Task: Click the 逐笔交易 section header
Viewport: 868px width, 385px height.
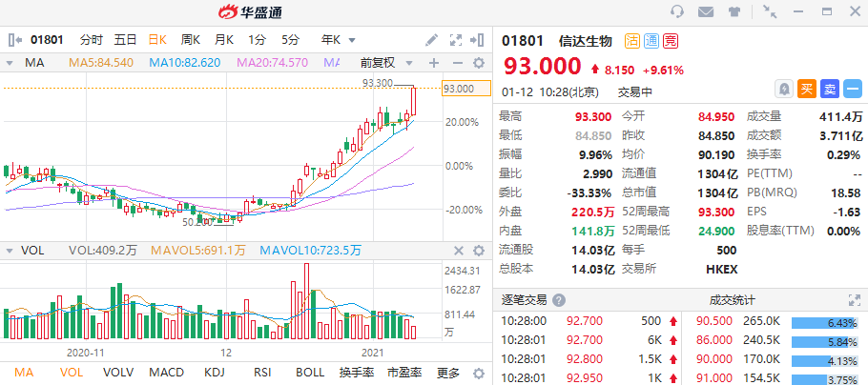Action: click(x=525, y=300)
